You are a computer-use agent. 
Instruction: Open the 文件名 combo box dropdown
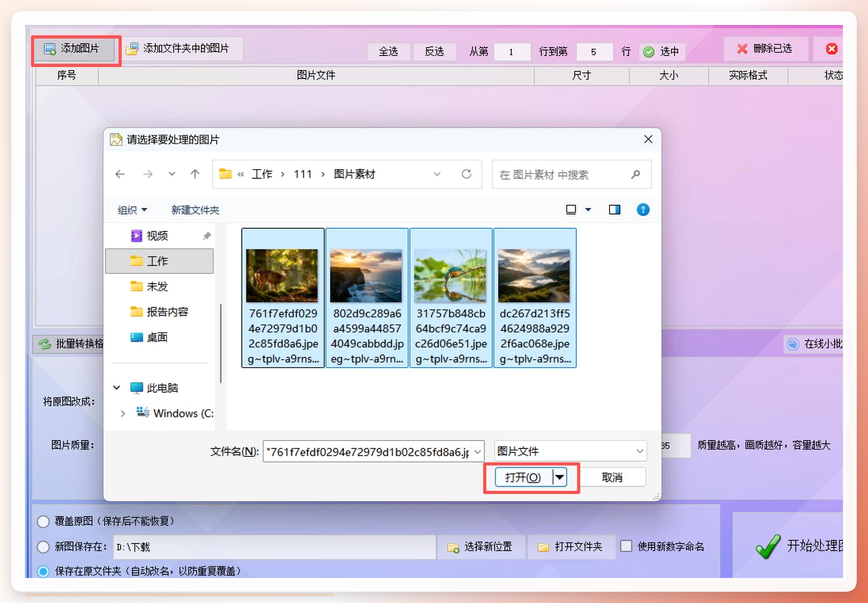point(478,452)
